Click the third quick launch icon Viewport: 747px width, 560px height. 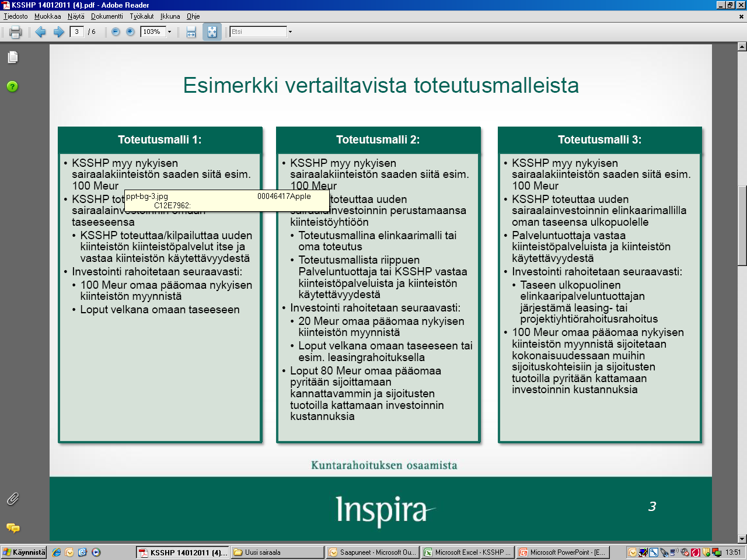point(82,552)
